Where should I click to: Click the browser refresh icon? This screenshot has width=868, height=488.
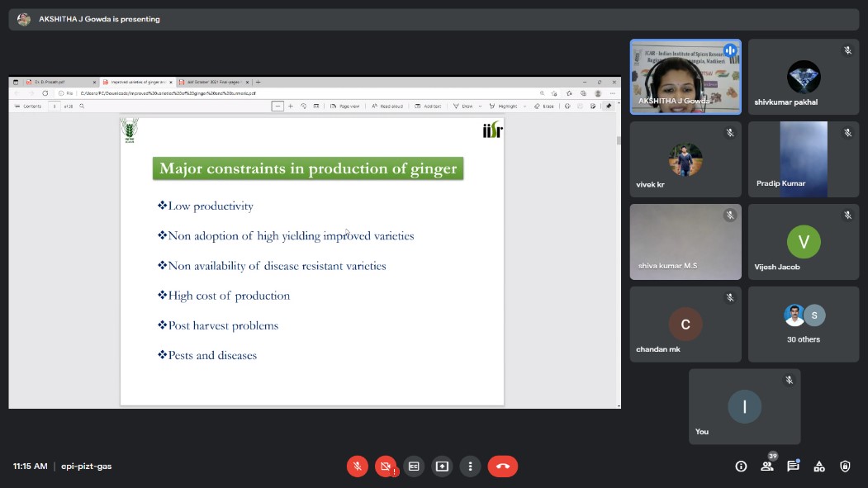click(45, 93)
